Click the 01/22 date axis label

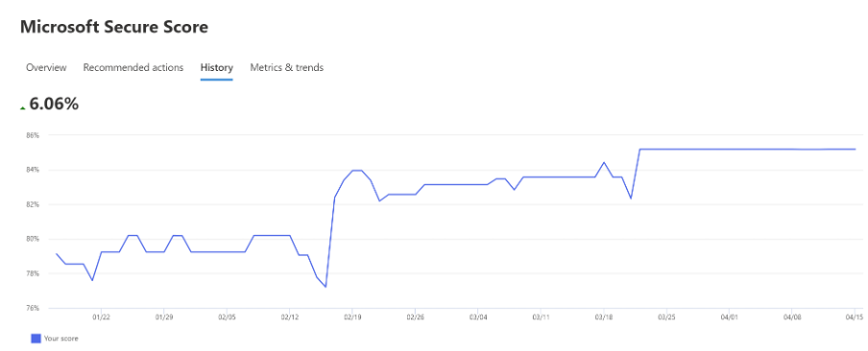click(x=102, y=317)
